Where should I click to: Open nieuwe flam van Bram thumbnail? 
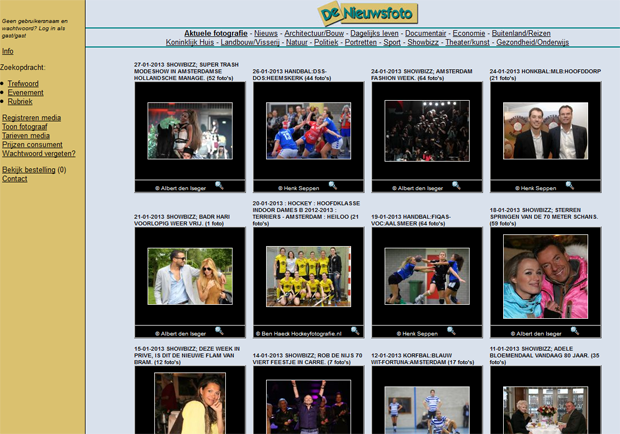[190, 403]
